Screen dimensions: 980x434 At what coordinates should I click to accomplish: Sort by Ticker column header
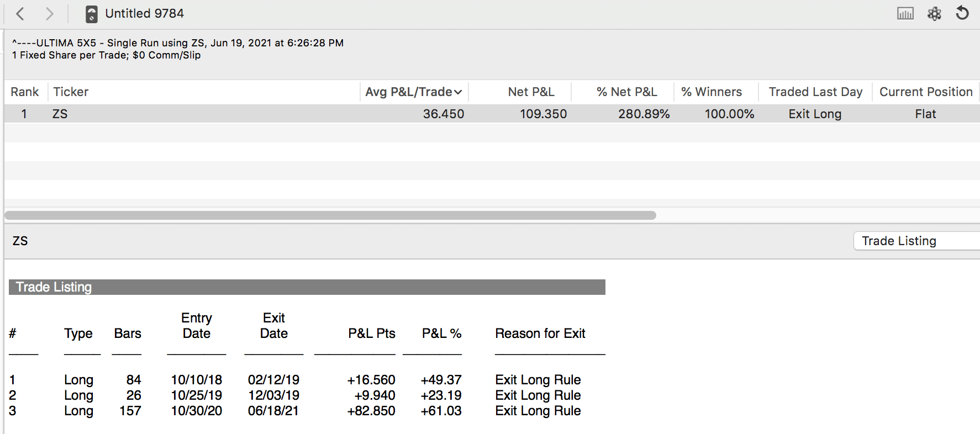coord(71,92)
